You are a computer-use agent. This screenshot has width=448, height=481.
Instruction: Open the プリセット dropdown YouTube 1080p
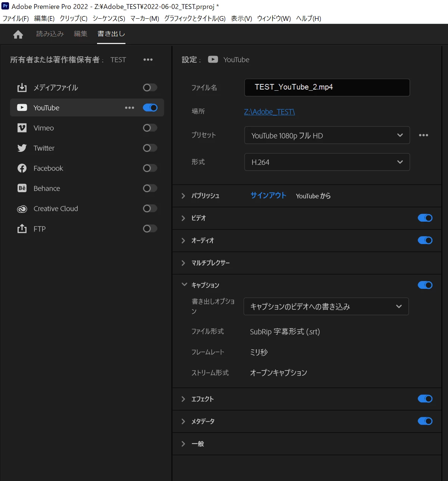pyautogui.click(x=327, y=135)
